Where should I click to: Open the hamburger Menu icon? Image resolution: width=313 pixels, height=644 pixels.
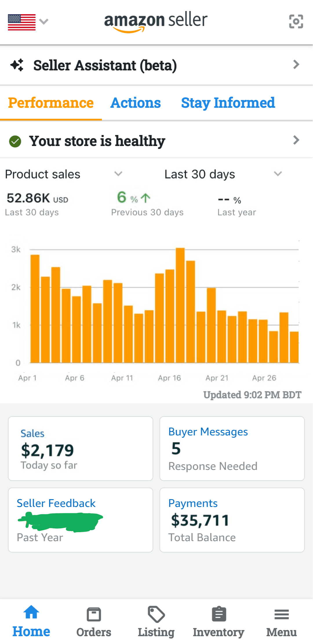tap(281, 614)
